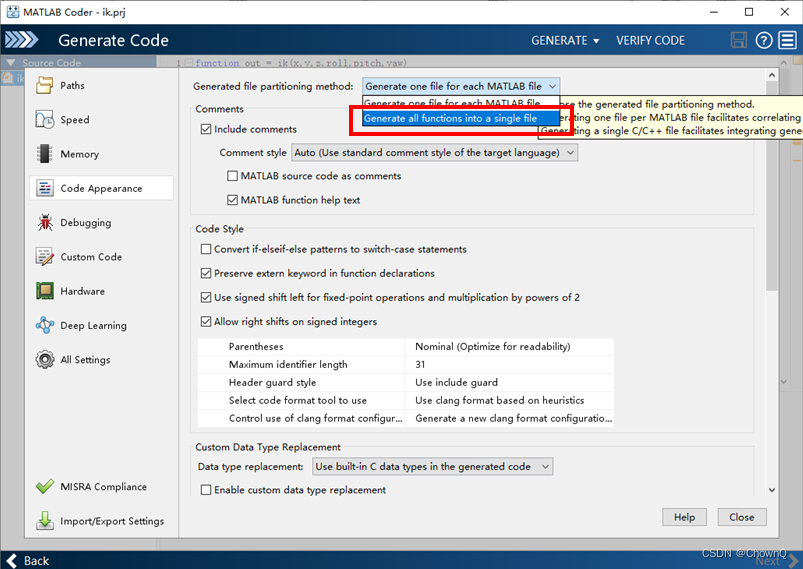Open Import/Export Settings label
The width and height of the screenshot is (803, 569).
click(112, 521)
